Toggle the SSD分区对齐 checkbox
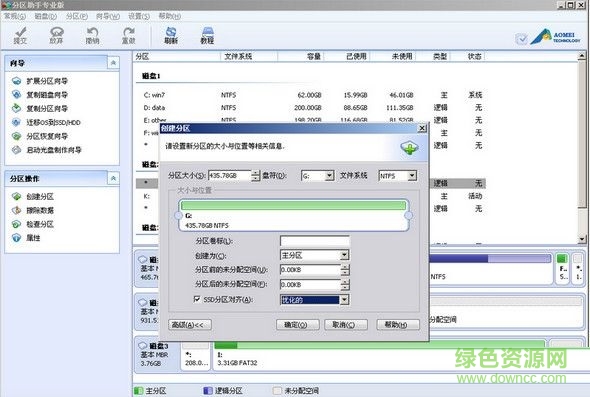590x397 pixels. pos(197,299)
